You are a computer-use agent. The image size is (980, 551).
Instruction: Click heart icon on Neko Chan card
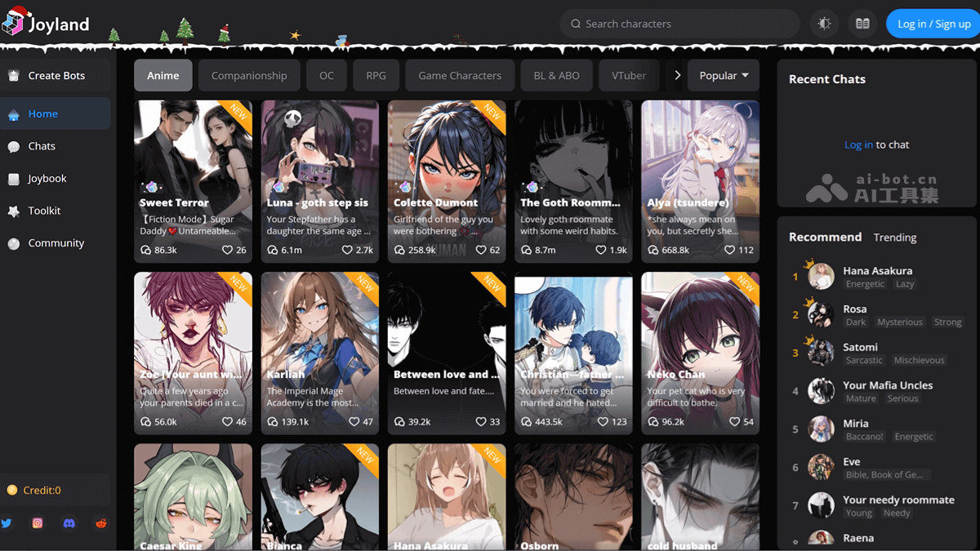pyautogui.click(x=735, y=422)
